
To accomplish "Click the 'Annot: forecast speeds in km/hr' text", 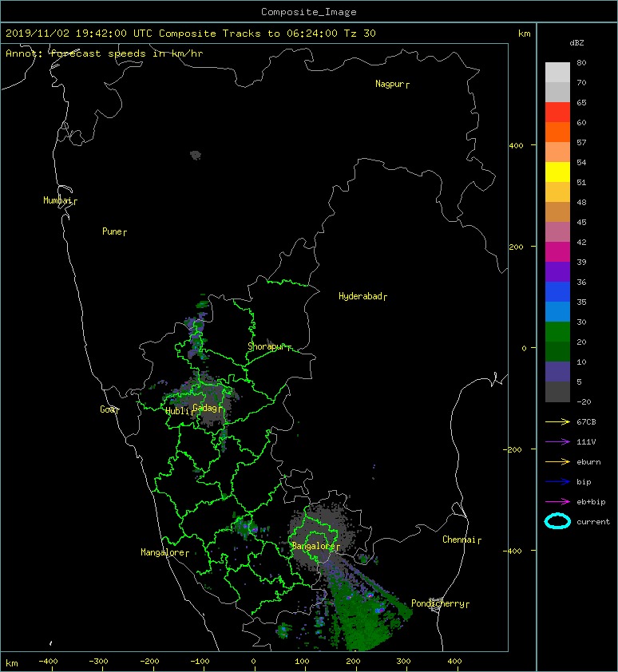I will click(105, 53).
